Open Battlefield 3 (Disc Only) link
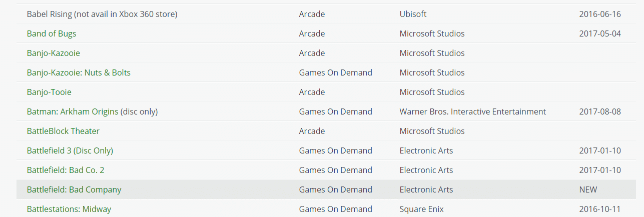 [70, 150]
